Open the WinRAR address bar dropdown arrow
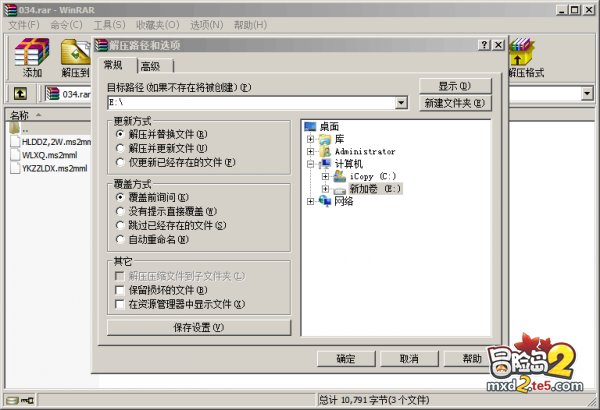Screen dimensions: 600x410 (x=587, y=93)
